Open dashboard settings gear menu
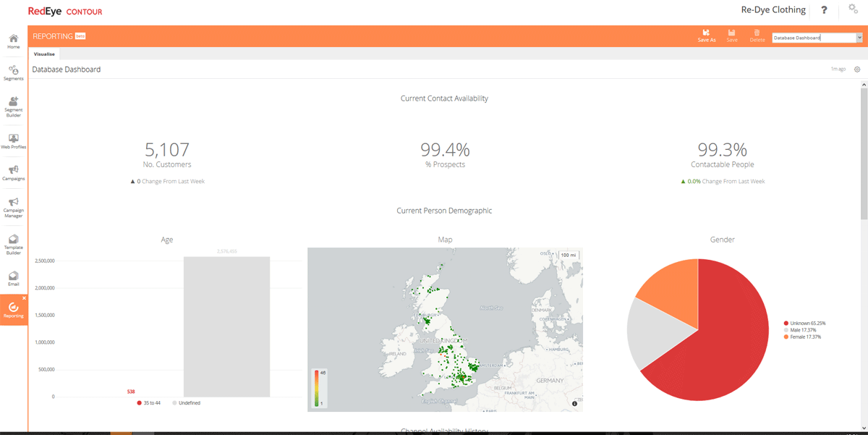This screenshot has height=435, width=868. [x=857, y=69]
